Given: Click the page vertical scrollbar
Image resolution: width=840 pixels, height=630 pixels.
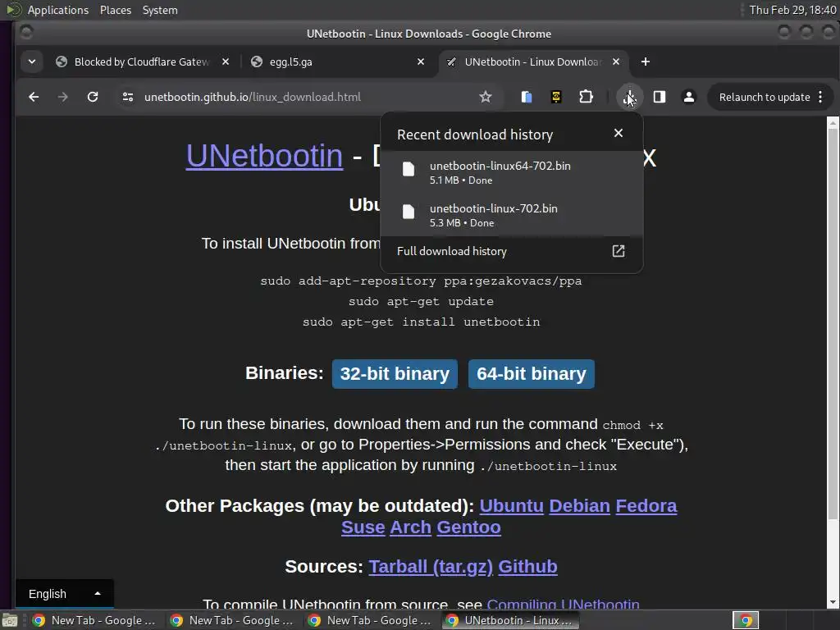Looking at the screenshot, I should 833,324.
